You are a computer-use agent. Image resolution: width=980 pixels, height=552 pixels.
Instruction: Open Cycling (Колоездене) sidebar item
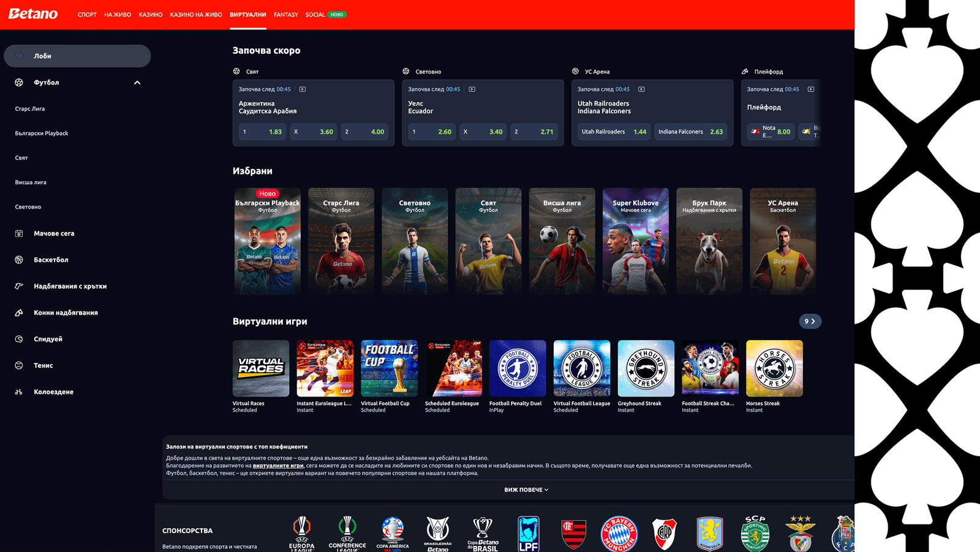tap(53, 392)
